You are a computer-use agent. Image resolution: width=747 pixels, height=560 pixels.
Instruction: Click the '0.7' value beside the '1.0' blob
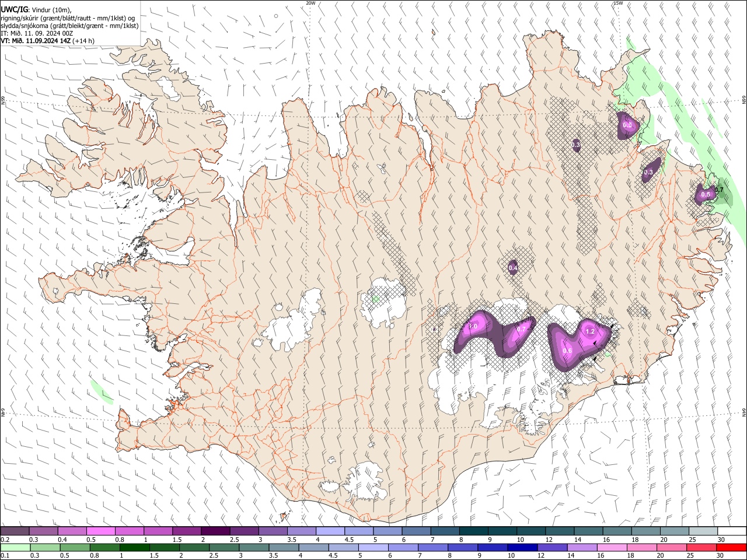[522, 329]
